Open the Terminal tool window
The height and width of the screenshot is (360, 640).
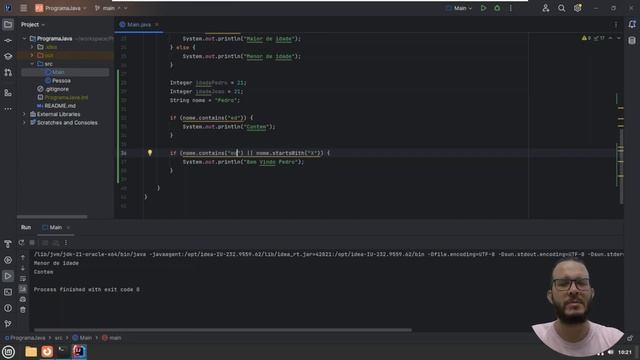pos(8,292)
